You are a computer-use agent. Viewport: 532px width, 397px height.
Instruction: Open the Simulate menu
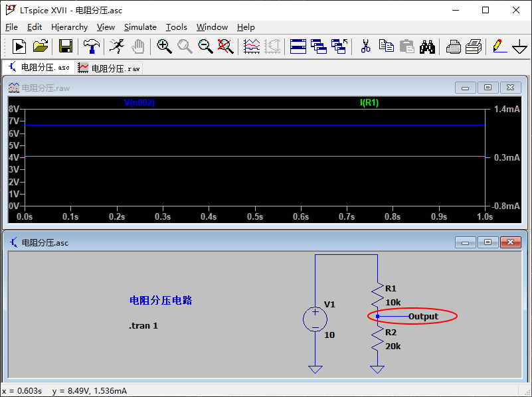140,27
